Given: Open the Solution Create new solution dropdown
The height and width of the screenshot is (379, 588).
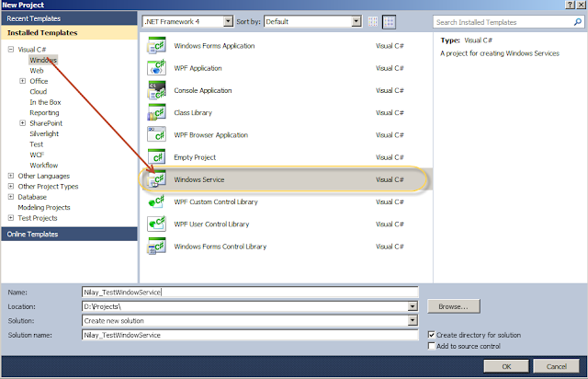Looking at the screenshot, I should point(413,320).
